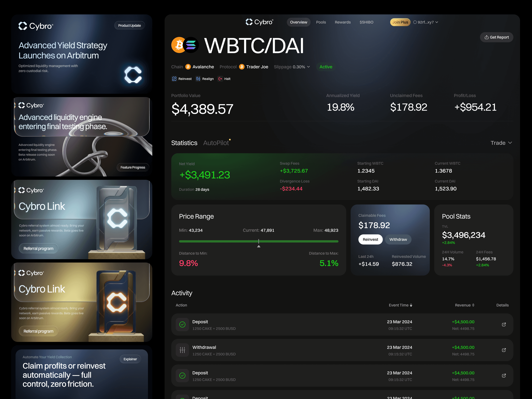Viewport: 532px width, 399px height.
Task: Click the Reinvest icon under chain info
Action: (x=174, y=79)
